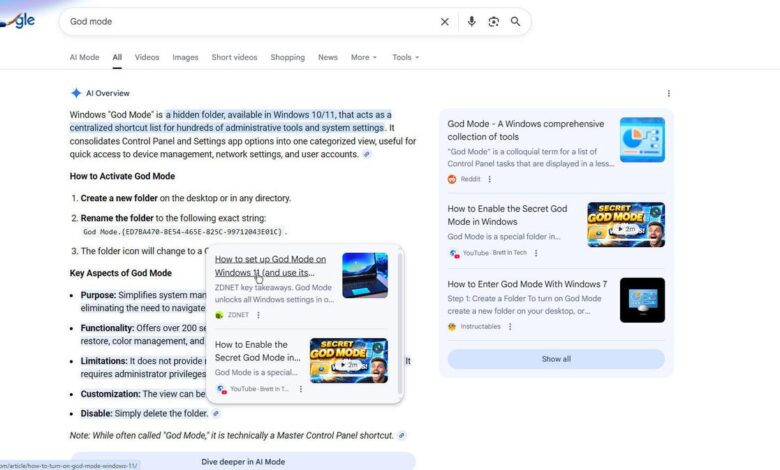Screen dimensions: 780x470
Task: Open 'How to Enable the Secret God Mode in Windows' sidebar link
Action: (x=507, y=215)
